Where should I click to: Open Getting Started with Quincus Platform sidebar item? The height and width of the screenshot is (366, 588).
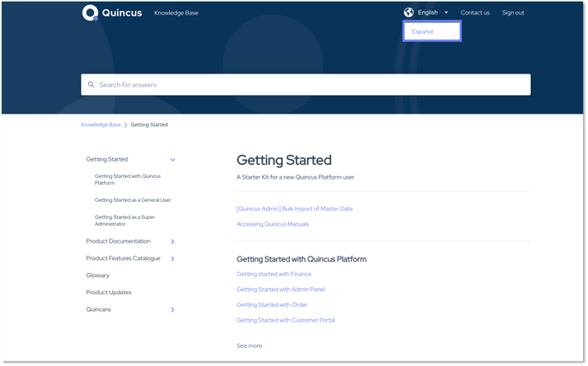(x=128, y=180)
